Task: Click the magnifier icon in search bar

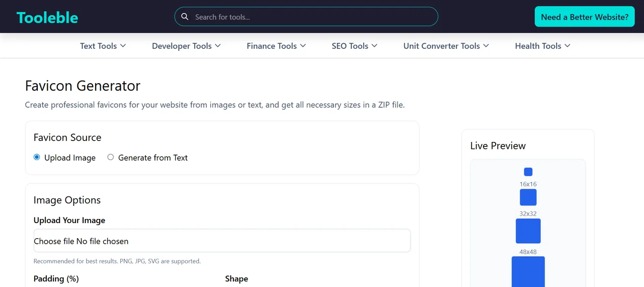Action: (x=185, y=17)
